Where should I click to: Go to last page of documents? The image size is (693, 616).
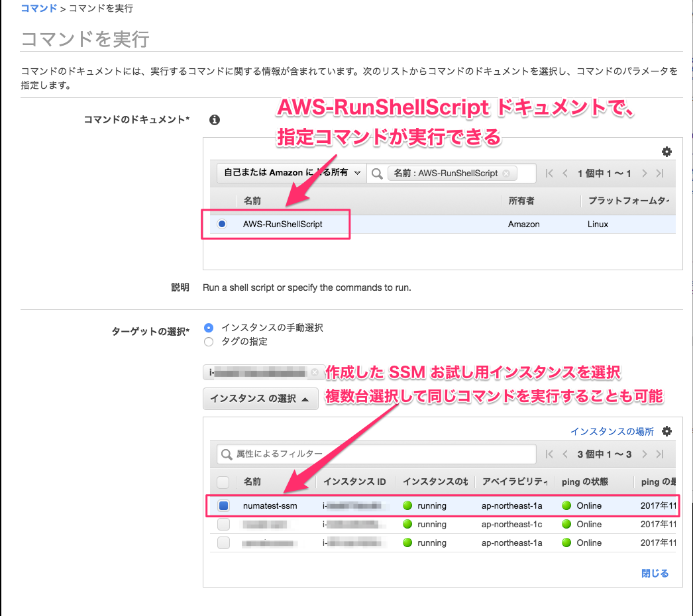[660, 174]
